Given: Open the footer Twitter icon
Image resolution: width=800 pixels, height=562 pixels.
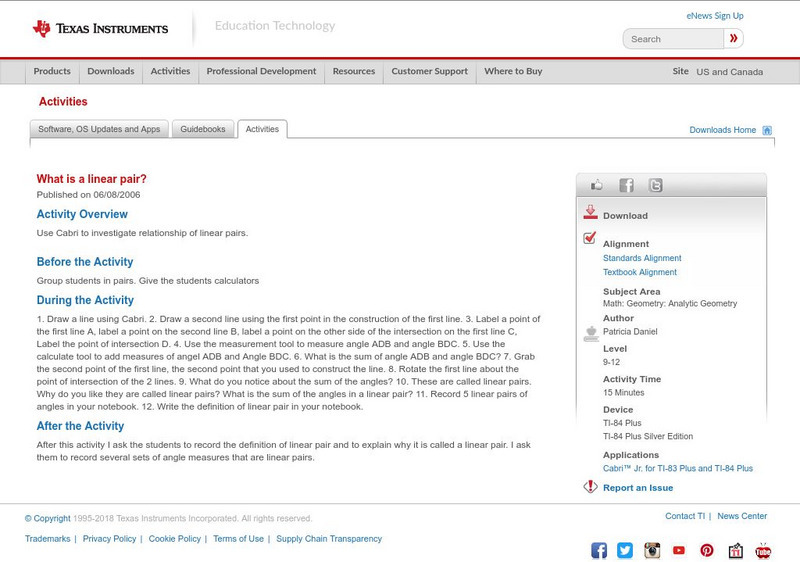Looking at the screenshot, I should [625, 550].
